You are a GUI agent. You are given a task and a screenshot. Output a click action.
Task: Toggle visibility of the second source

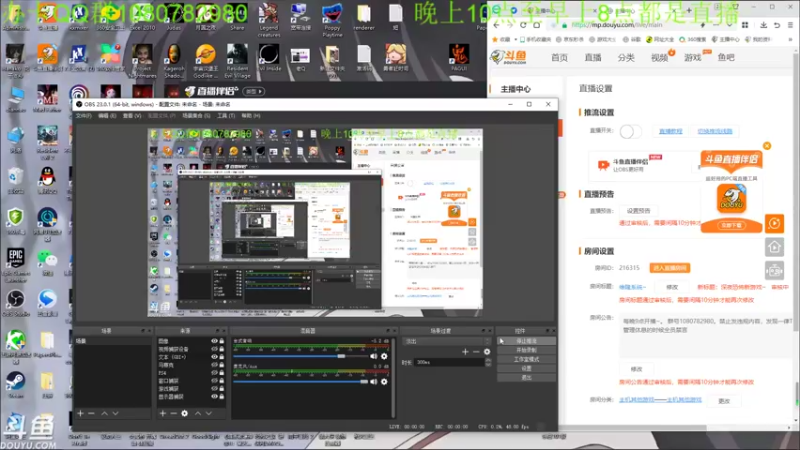point(214,349)
